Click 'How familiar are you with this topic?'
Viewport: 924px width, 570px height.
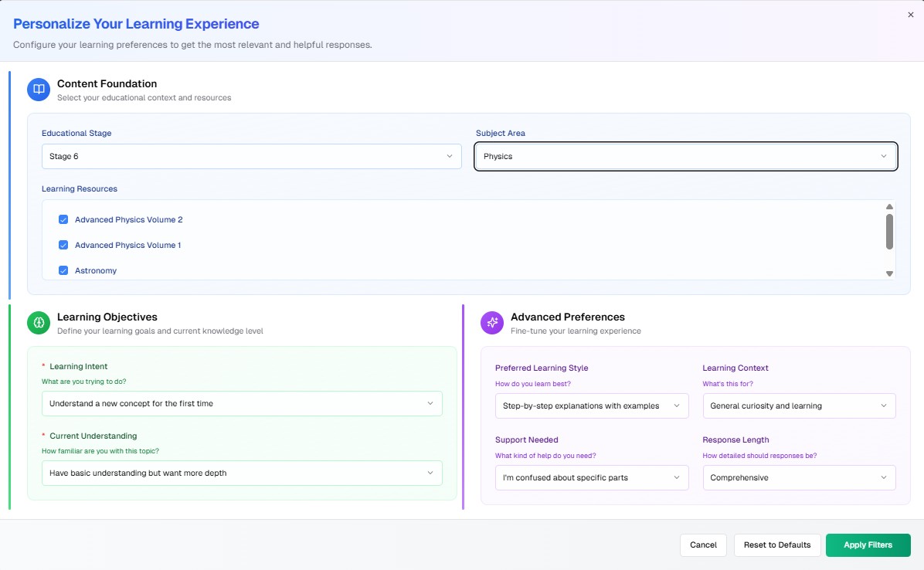100,451
